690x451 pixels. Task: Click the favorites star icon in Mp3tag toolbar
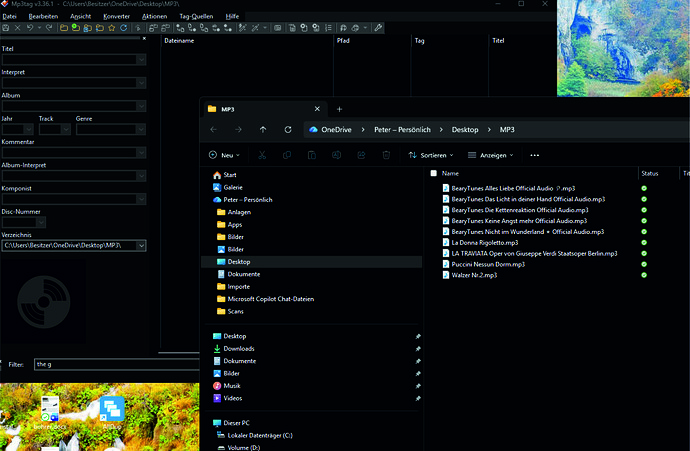[112, 28]
